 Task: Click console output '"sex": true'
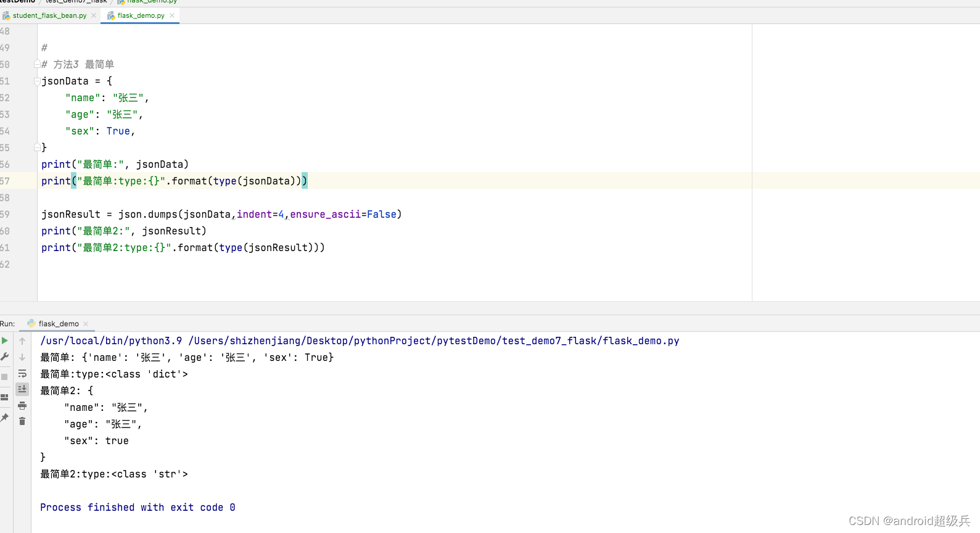pyautogui.click(x=96, y=440)
